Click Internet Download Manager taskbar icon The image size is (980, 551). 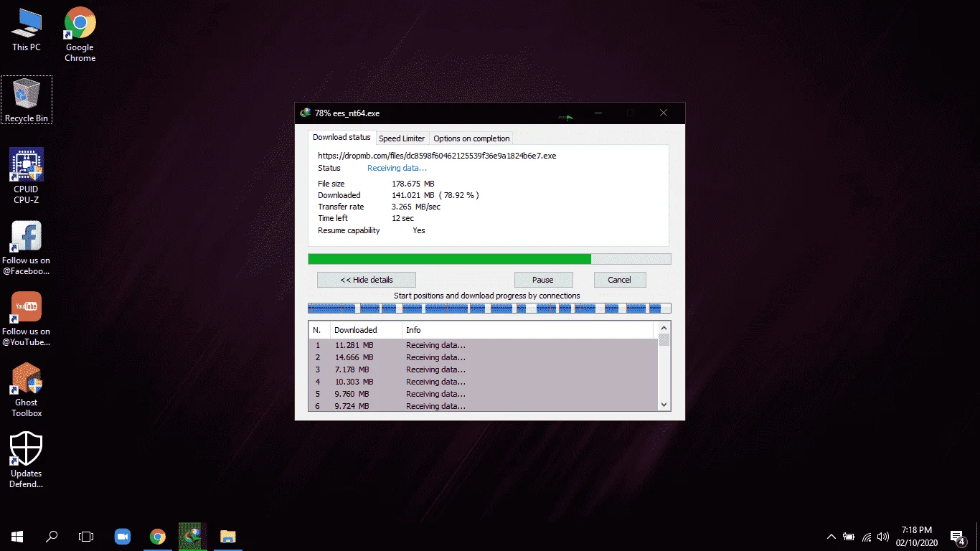point(192,536)
